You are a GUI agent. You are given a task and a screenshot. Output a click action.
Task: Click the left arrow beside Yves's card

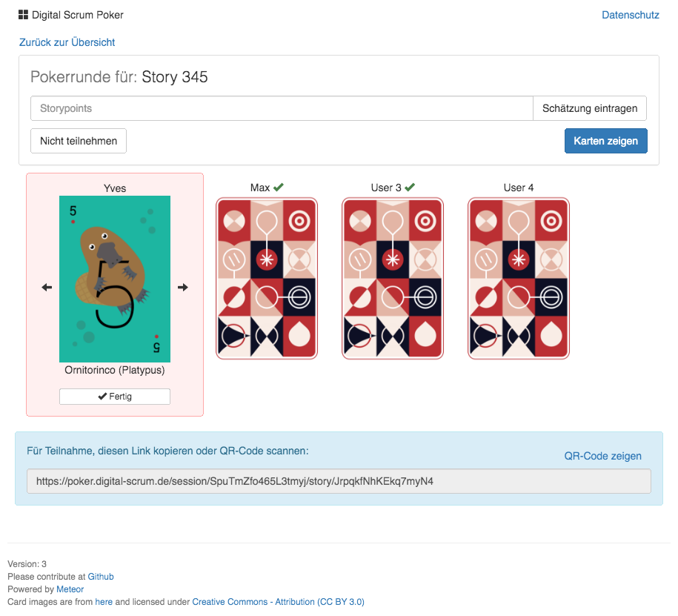47,288
